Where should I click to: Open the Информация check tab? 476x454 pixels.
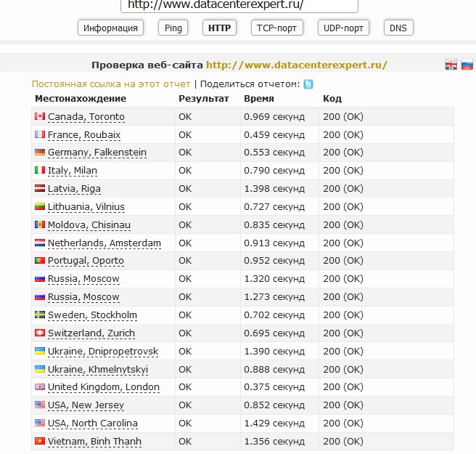pyautogui.click(x=110, y=28)
